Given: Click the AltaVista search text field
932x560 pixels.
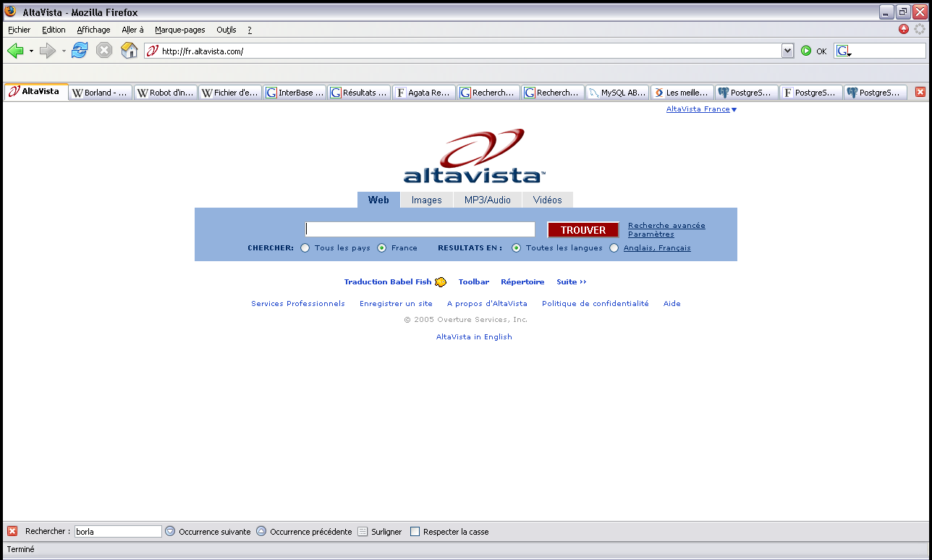Looking at the screenshot, I should 420,229.
